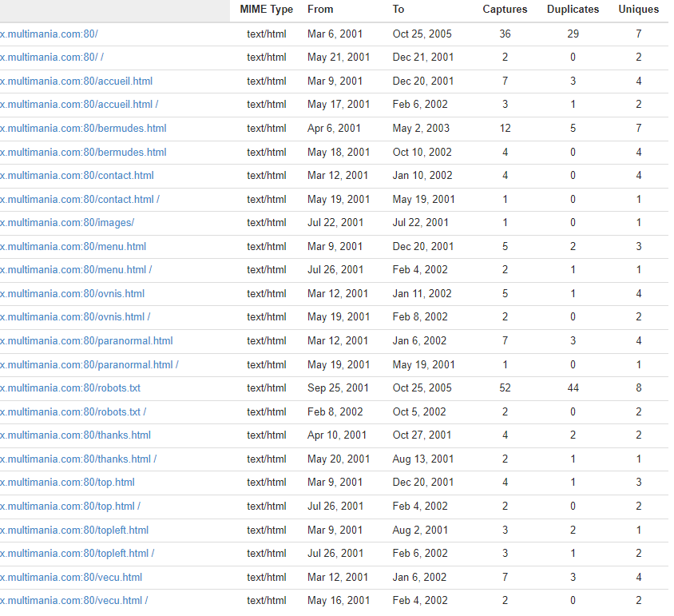
Task: Open thanks.html link from Apr 10, 2001
Action: [76, 435]
